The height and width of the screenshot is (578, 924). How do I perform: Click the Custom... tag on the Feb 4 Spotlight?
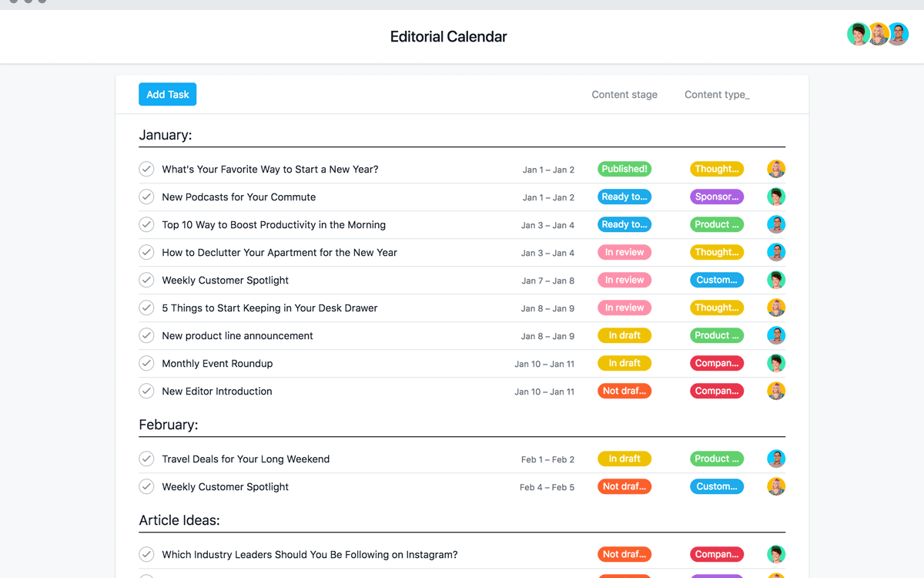717,486
